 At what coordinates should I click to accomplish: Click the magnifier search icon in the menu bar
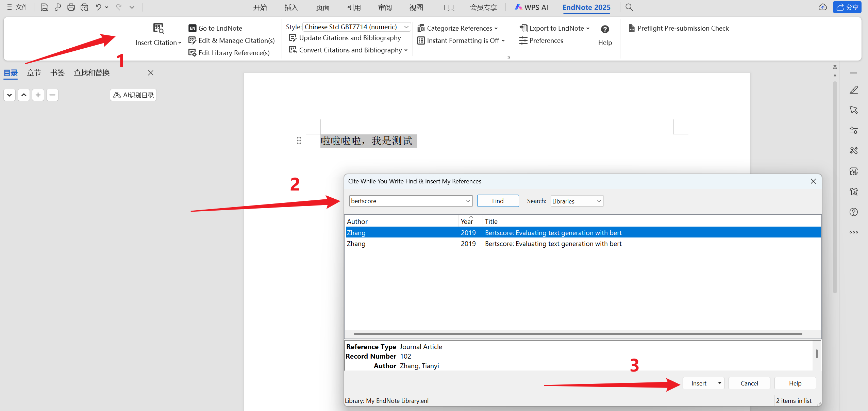(x=629, y=7)
